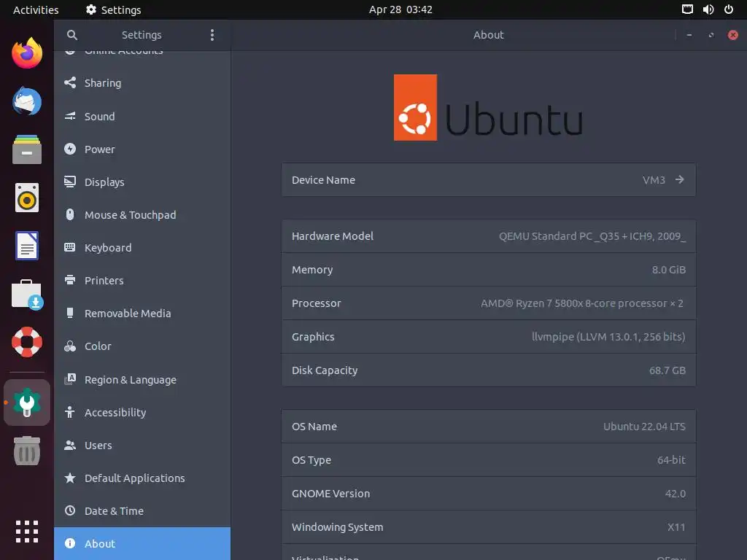Click the GNOME Version 42.0 row
The image size is (747, 560).
coord(488,494)
